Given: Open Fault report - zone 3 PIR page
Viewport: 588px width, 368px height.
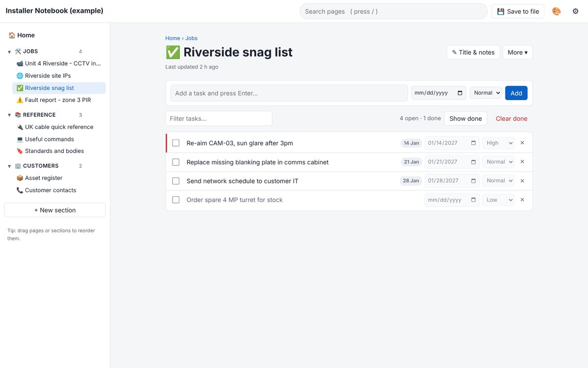Looking at the screenshot, I should [x=59, y=100].
